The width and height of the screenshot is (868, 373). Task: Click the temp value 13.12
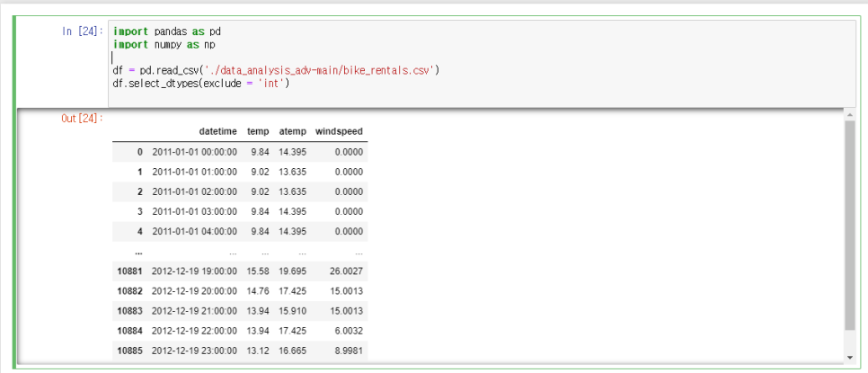point(259,351)
